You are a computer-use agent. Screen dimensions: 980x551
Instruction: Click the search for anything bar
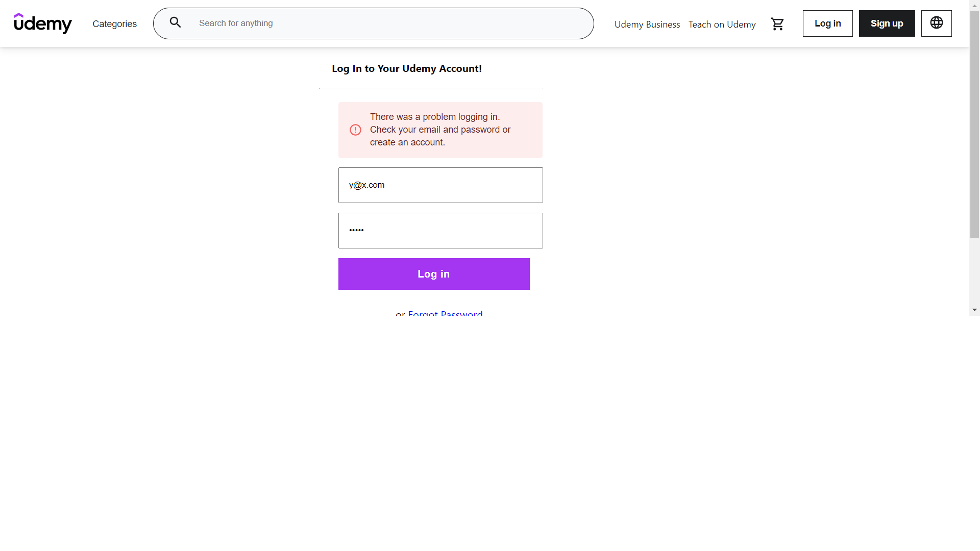[373, 23]
